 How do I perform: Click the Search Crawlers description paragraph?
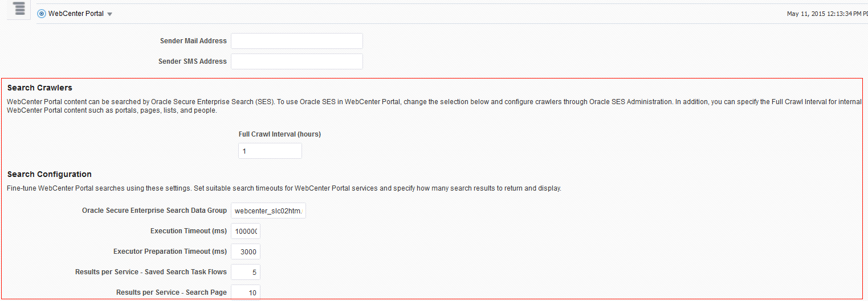pyautogui.click(x=434, y=106)
